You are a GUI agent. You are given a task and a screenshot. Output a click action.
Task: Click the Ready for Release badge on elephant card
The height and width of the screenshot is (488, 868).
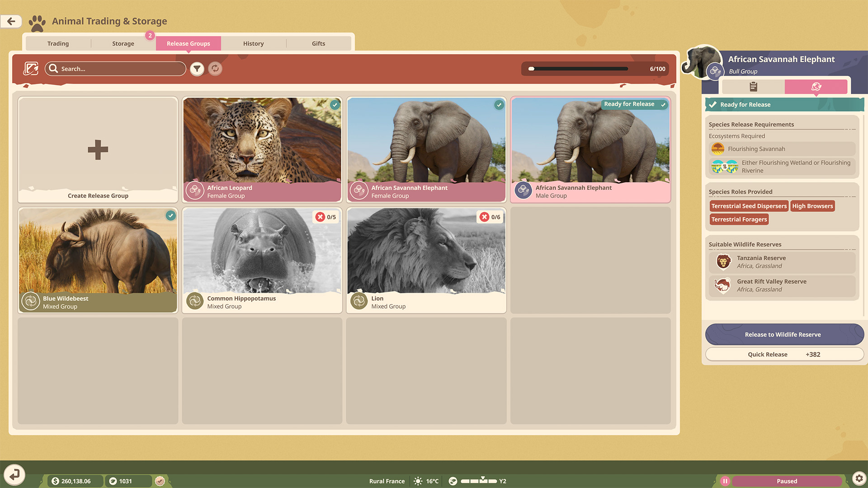pyautogui.click(x=635, y=104)
